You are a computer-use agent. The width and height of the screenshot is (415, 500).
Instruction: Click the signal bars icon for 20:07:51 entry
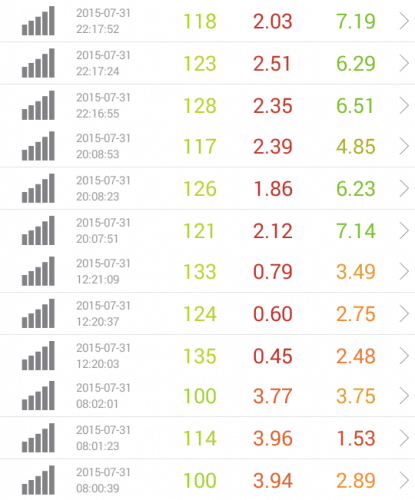click(38, 231)
